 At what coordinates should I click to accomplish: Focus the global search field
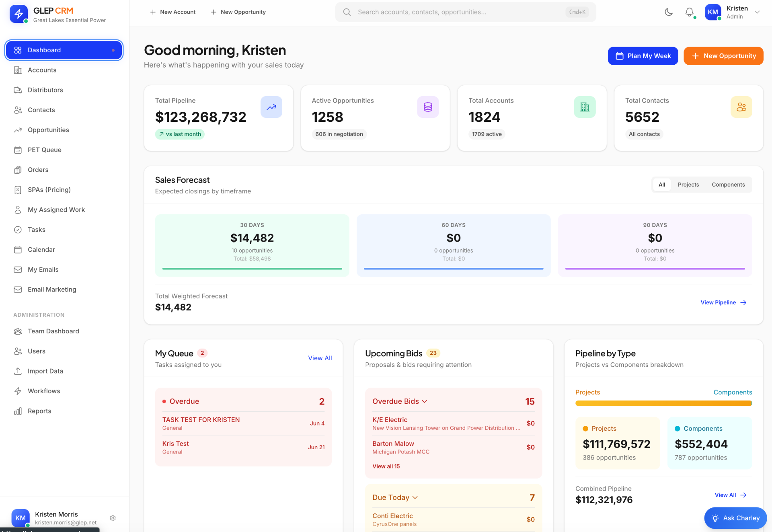466,12
